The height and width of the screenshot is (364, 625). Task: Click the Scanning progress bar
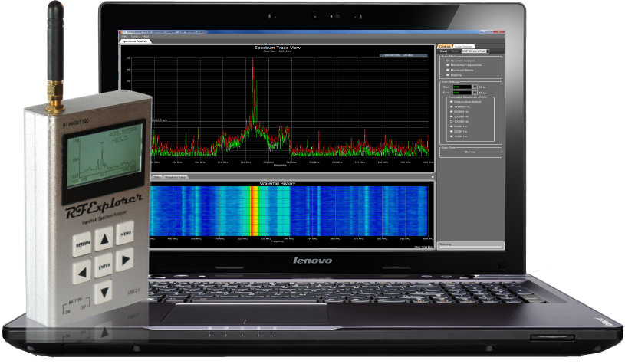tap(471, 245)
